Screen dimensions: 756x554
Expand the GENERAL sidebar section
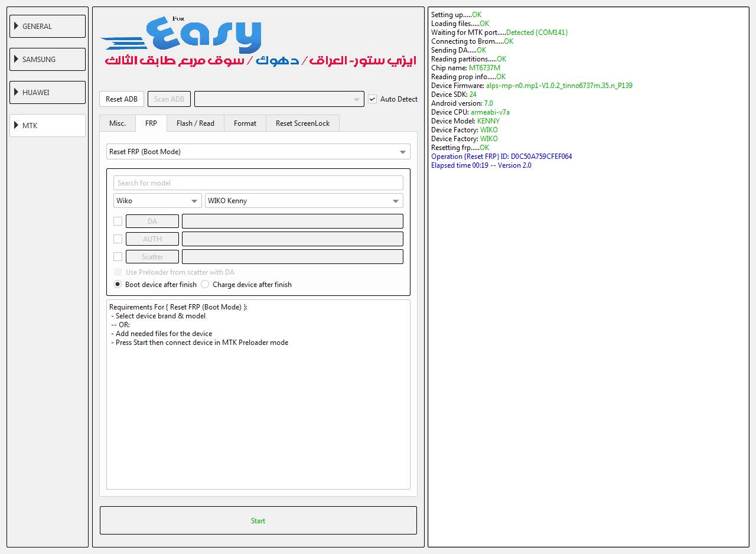tap(47, 27)
